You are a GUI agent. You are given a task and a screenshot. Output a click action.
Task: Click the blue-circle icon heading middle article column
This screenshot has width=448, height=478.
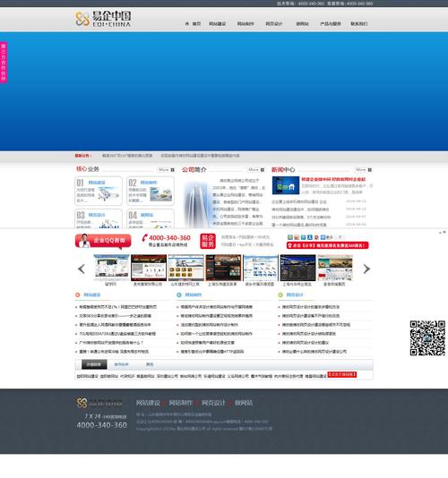pos(179,294)
